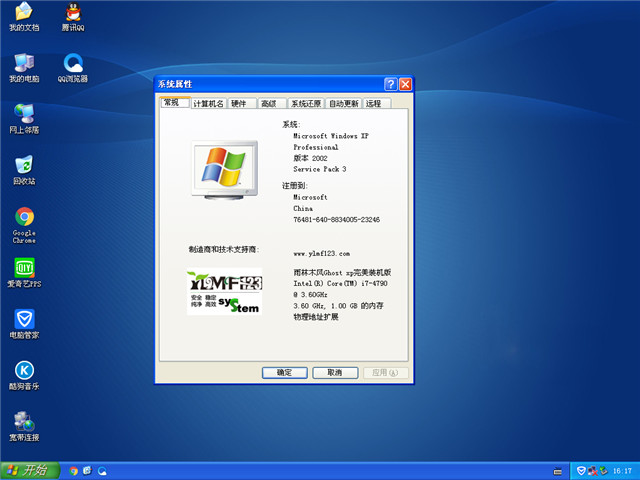
Task: Click QQ browser icon in quick launch
Action: (x=102, y=471)
